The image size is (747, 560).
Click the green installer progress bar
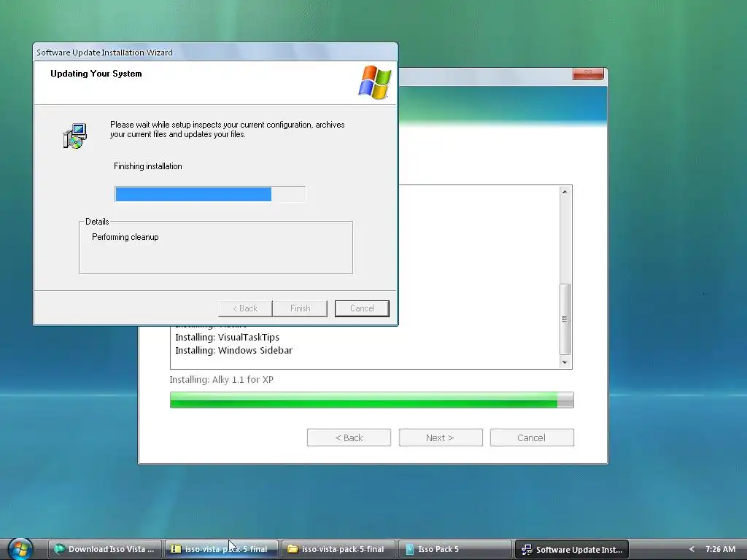(x=371, y=400)
